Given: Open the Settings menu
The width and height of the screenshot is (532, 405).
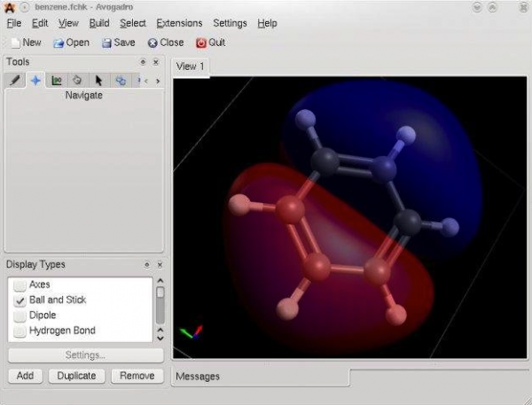Looking at the screenshot, I should [x=230, y=23].
